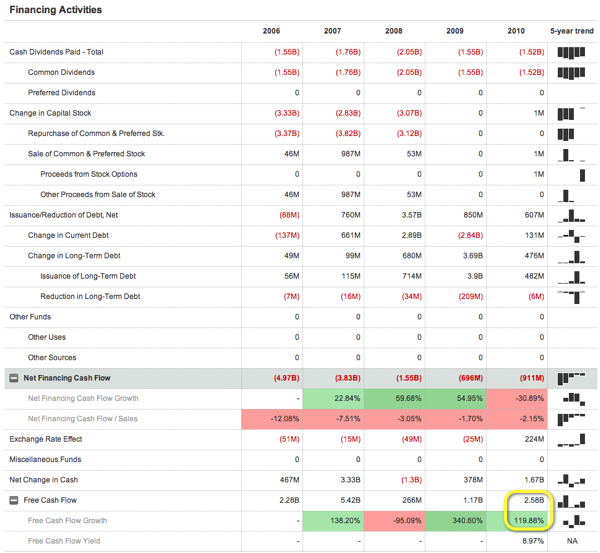Click the 2010 Free Cash Flow Growth 119.88% cell
The width and height of the screenshot is (600, 553).
click(x=517, y=521)
